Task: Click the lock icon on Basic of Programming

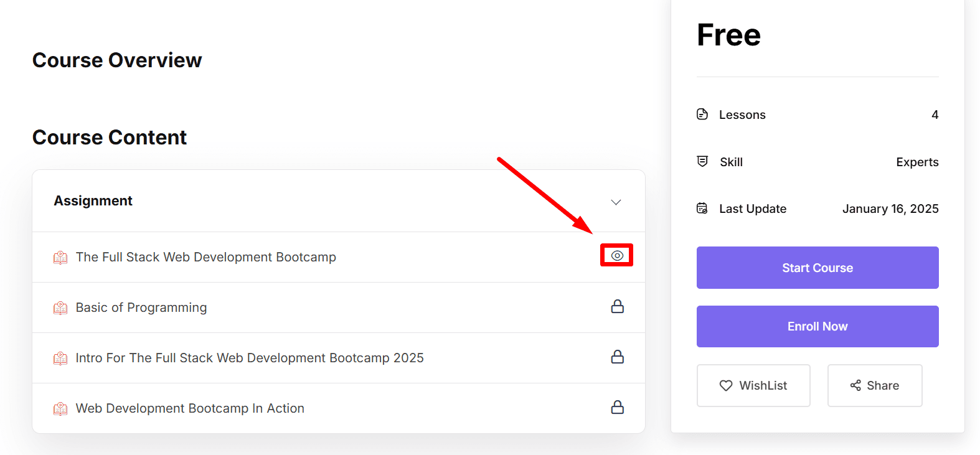Action: (x=617, y=306)
